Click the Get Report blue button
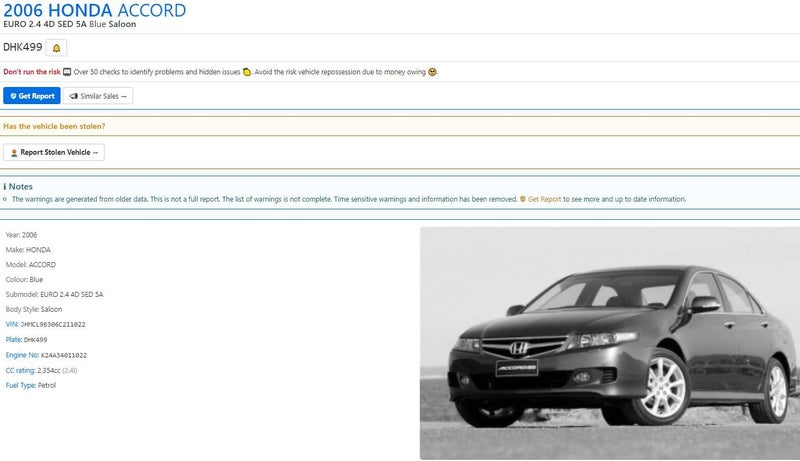This screenshot has width=800, height=461. pos(32,96)
